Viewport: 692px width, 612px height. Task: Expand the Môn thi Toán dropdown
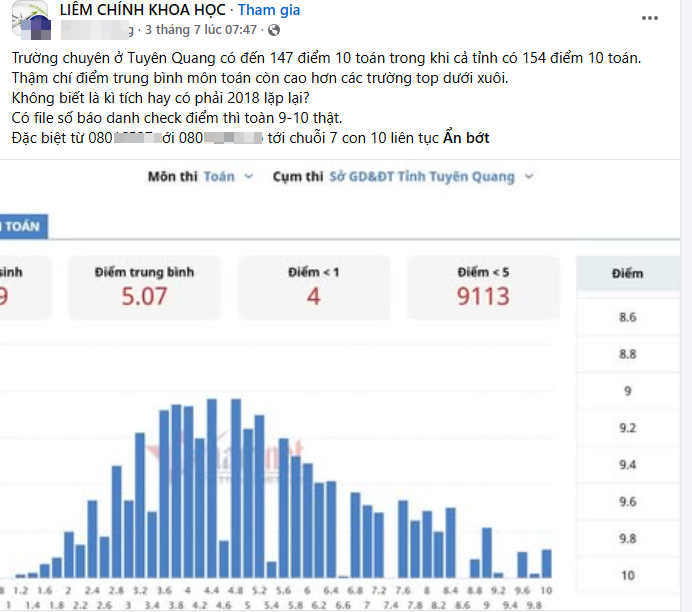click(200, 176)
